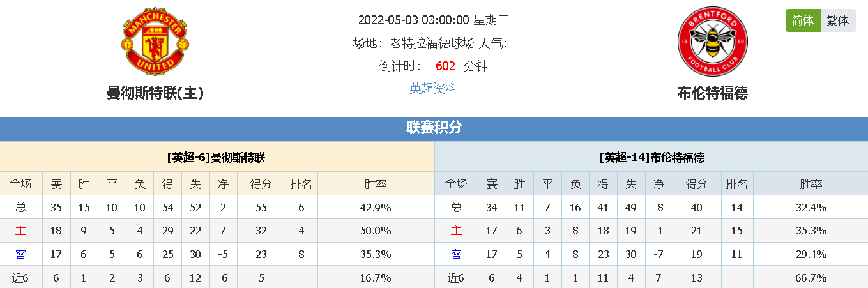The height and width of the screenshot is (288, 868).
Task: Click the countdown value 602
Action: [x=445, y=66]
